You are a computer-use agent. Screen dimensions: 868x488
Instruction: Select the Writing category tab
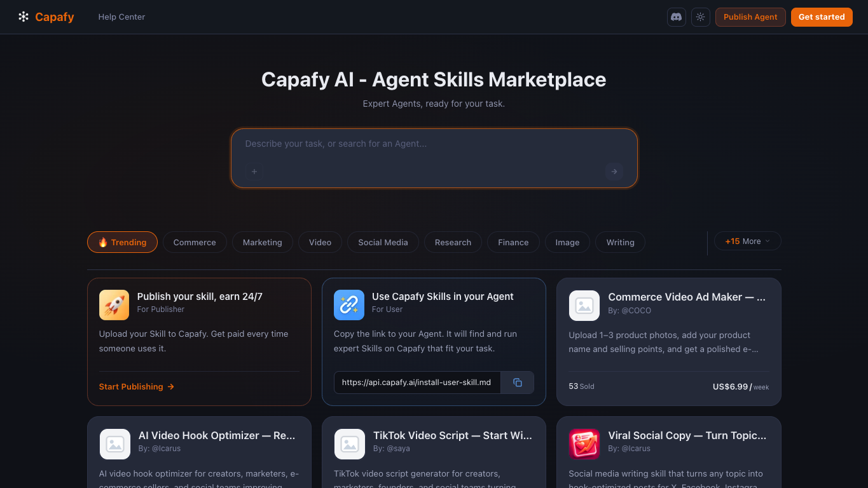point(620,242)
